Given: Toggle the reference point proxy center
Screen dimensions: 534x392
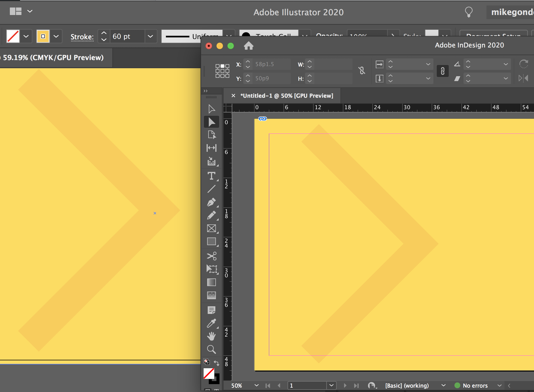Looking at the screenshot, I should [222, 71].
